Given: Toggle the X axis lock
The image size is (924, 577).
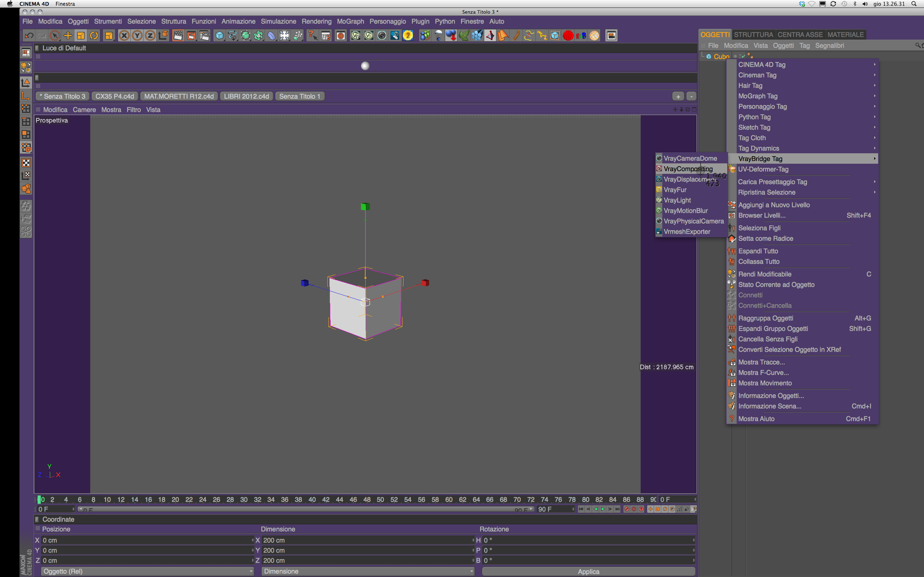Looking at the screenshot, I should click(124, 35).
